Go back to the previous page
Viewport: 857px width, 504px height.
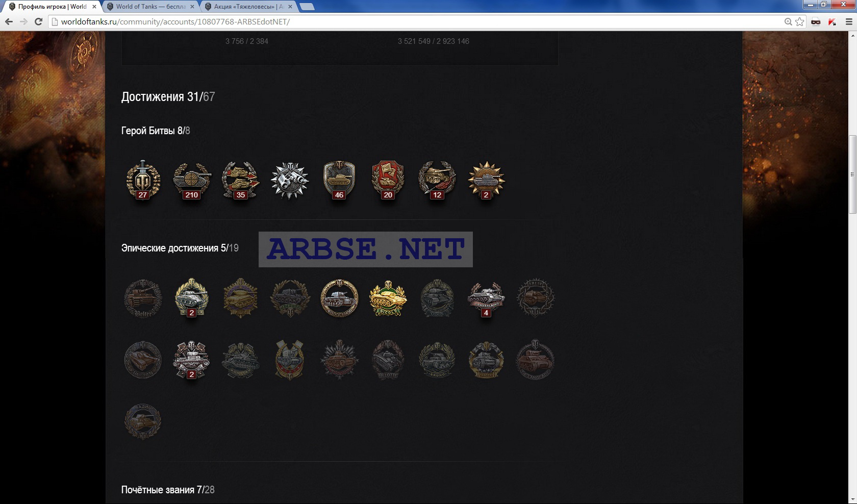point(9,21)
